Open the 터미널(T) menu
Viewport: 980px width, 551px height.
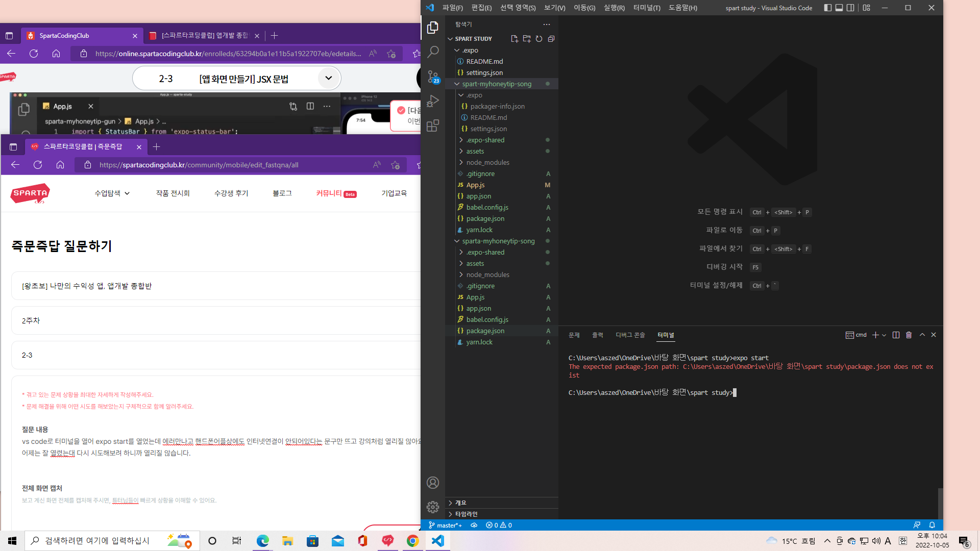(646, 8)
